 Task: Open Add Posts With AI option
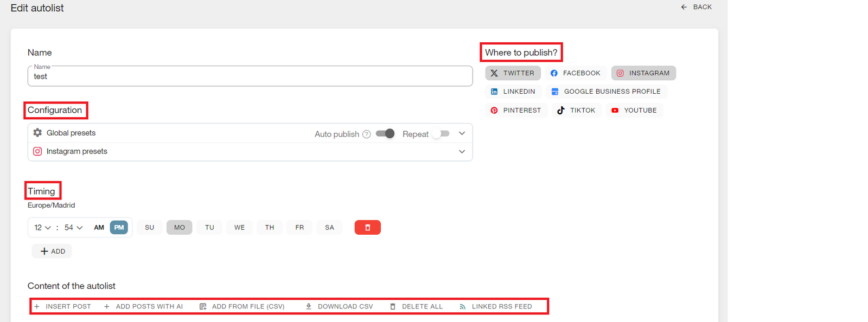[143, 307]
